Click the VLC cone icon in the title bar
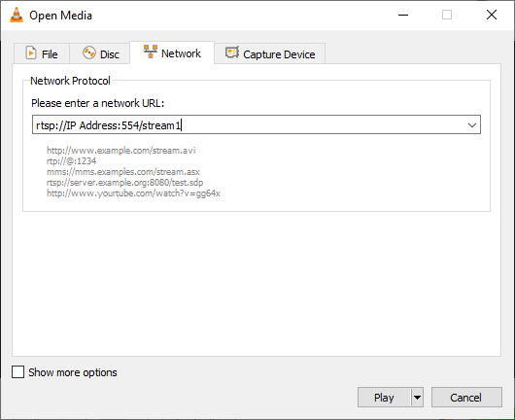 click(x=17, y=16)
